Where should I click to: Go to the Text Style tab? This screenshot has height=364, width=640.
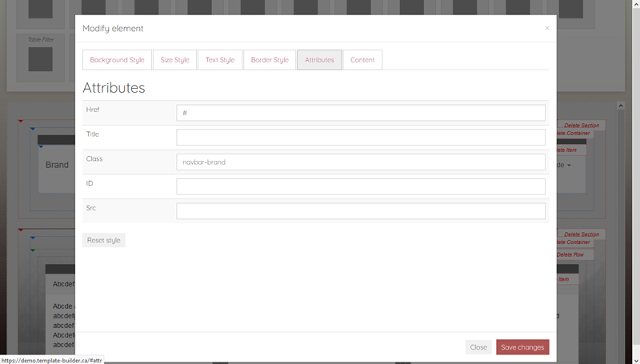[x=220, y=60]
